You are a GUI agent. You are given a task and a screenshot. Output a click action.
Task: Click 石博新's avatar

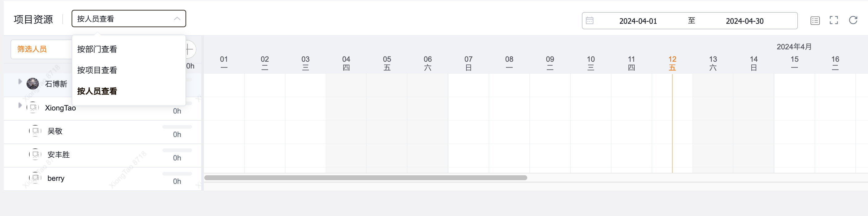(33, 84)
